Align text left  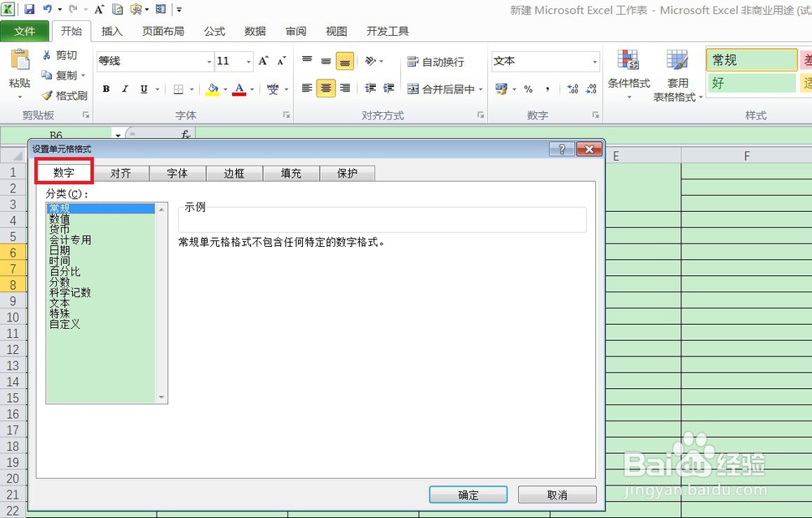point(307,88)
